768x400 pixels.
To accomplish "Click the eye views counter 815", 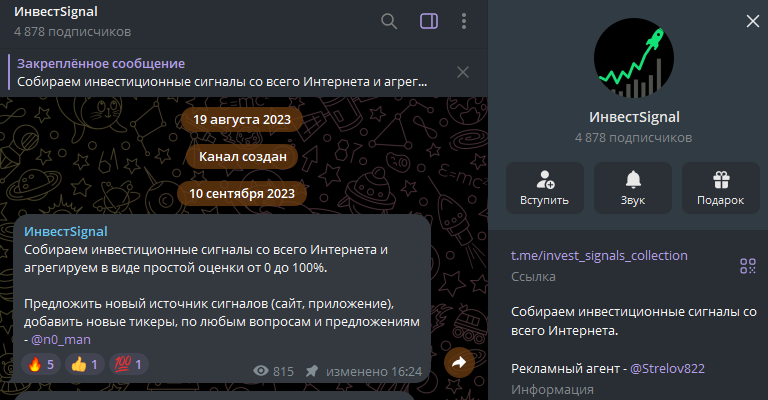I will tap(273, 372).
